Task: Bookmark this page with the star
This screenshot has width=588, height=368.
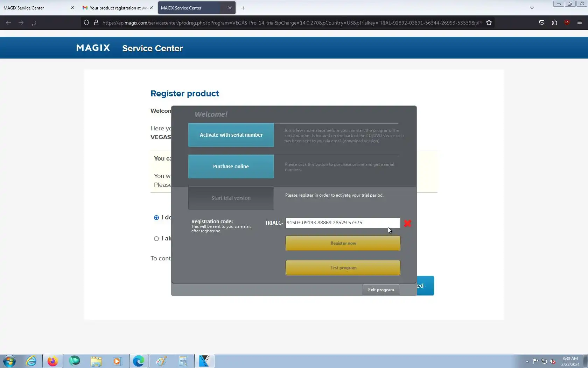Action: [489, 23]
